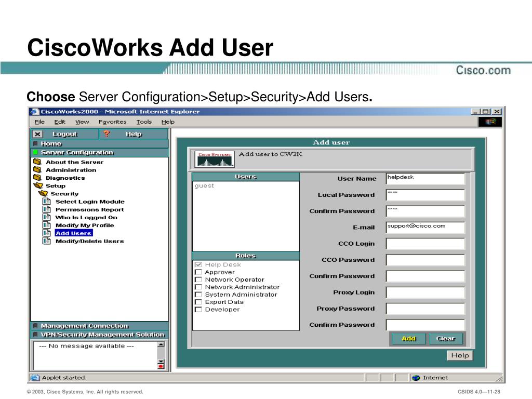Click the Logout X icon
Viewport: 532px width, 399px height.
click(x=37, y=134)
